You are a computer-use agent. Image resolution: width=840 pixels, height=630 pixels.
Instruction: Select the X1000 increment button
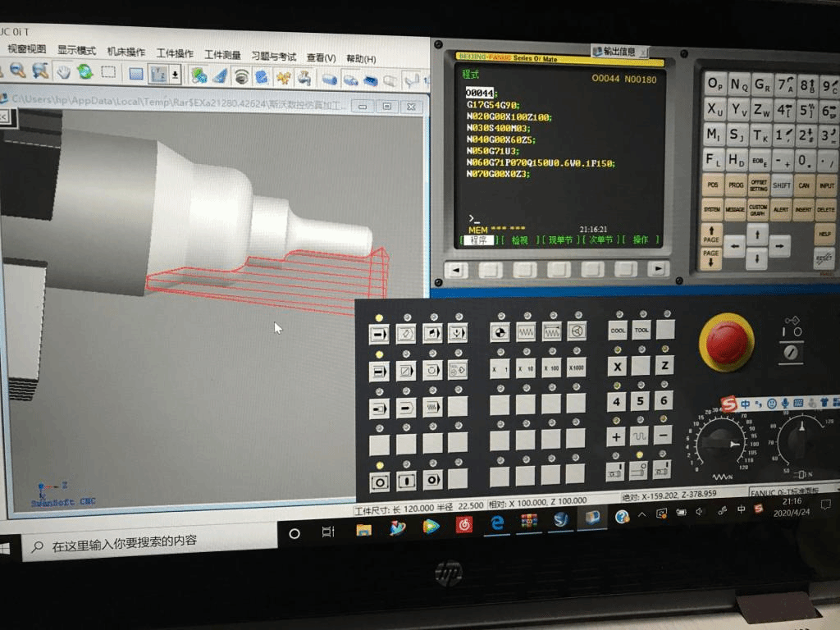577,367
